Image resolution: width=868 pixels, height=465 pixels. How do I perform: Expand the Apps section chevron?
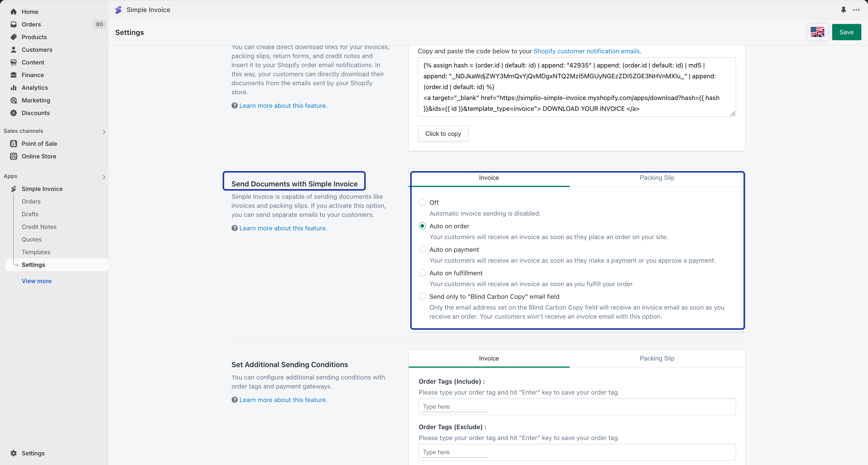[x=104, y=177]
